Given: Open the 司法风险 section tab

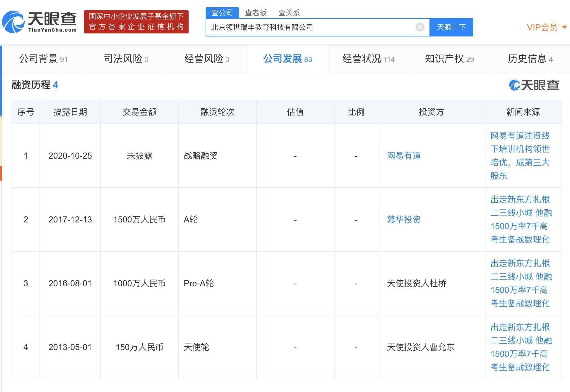Looking at the screenshot, I should click(x=126, y=59).
